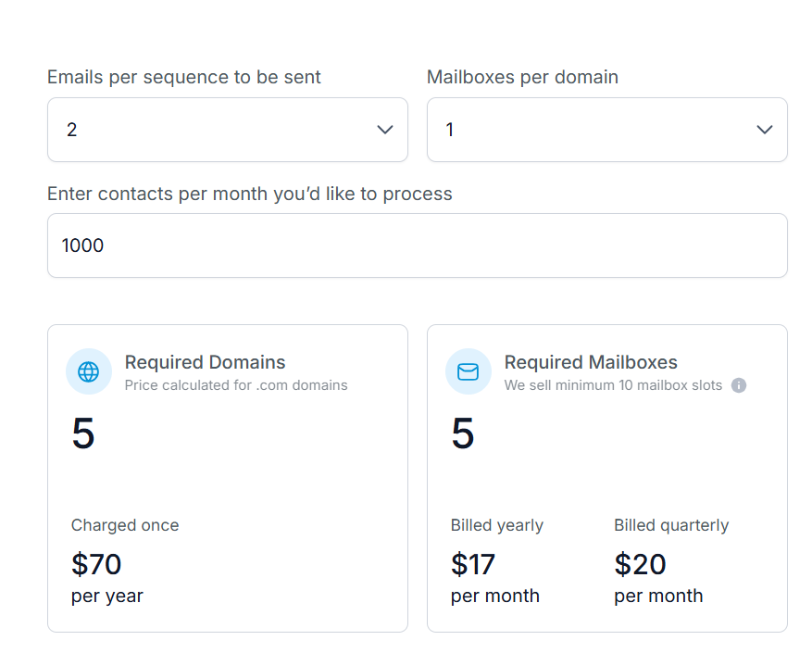Click "Price calculated for .com domains" text

tap(236, 385)
